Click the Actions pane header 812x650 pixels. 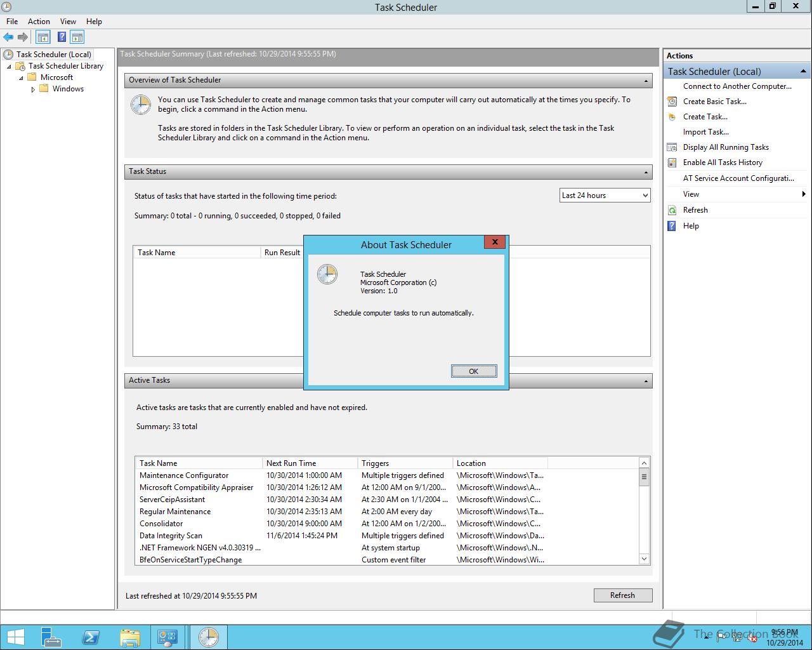point(737,56)
